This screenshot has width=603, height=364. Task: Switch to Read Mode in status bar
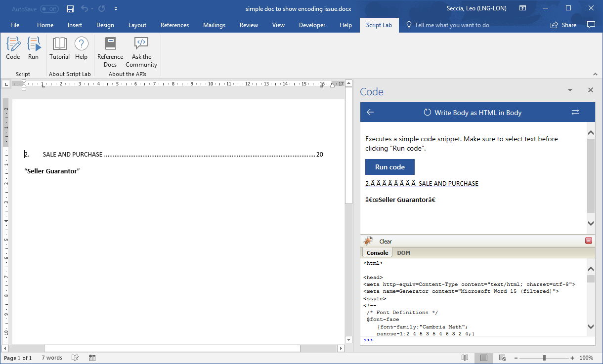tap(465, 357)
